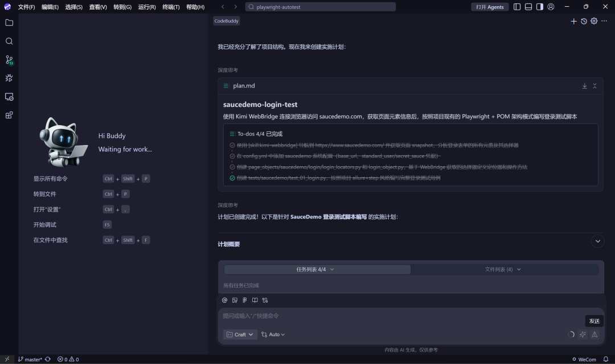Open the 终端(T) menu
The image size is (615, 364).
[171, 7]
